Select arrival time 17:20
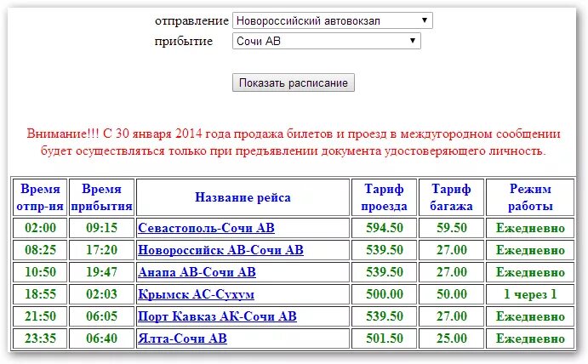The height and width of the screenshot is (364, 588). pyautogui.click(x=101, y=250)
